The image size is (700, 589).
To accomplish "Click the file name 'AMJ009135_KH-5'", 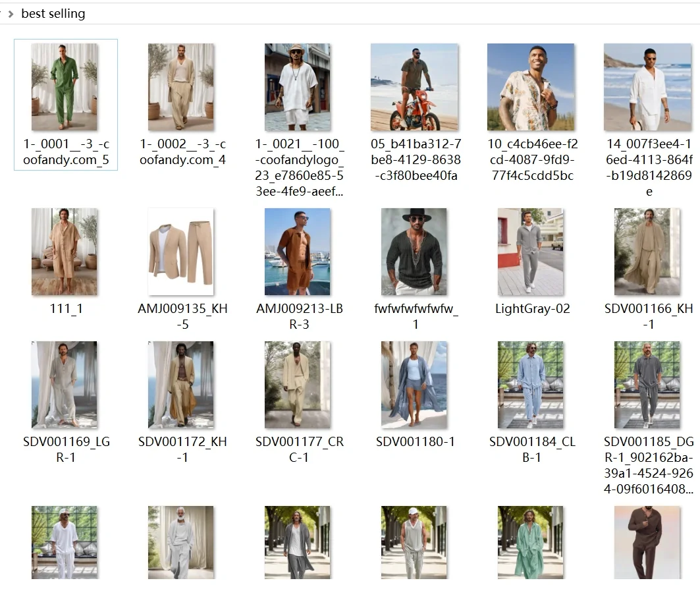I will coord(182,316).
